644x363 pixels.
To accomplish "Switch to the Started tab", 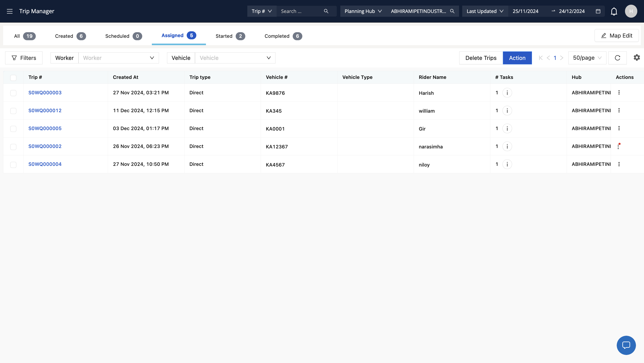I will pos(230,36).
